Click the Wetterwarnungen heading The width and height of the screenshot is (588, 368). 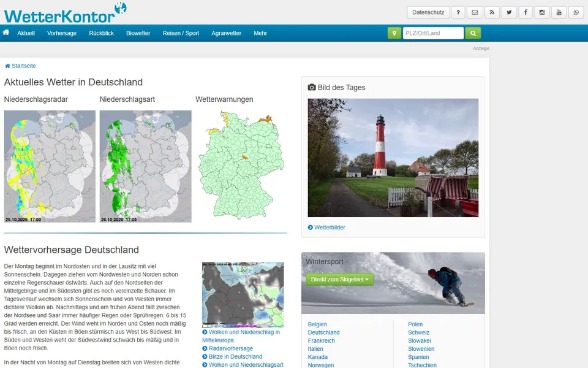pyautogui.click(x=224, y=99)
